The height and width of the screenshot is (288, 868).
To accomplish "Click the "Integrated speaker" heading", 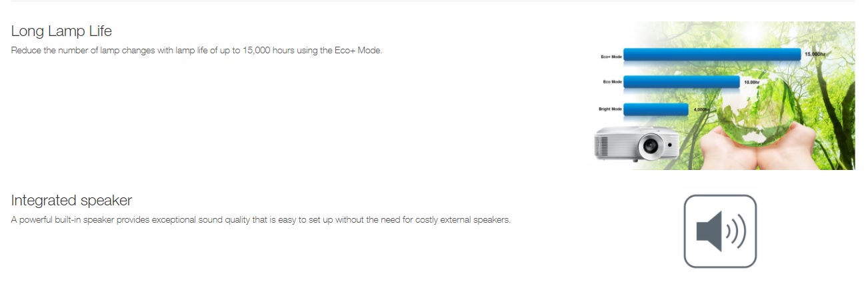I will [71, 200].
